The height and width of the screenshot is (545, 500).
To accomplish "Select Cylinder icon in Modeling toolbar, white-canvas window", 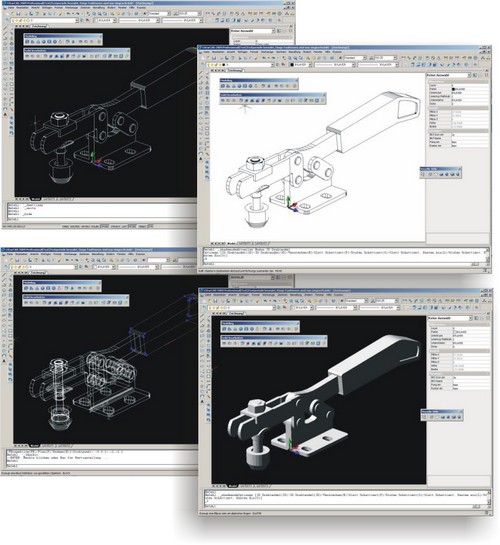I will pyautogui.click(x=245, y=86).
